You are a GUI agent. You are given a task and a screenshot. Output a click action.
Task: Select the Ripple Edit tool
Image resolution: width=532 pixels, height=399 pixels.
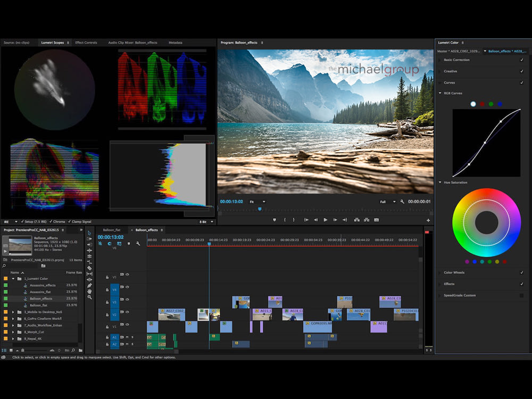[89, 251]
